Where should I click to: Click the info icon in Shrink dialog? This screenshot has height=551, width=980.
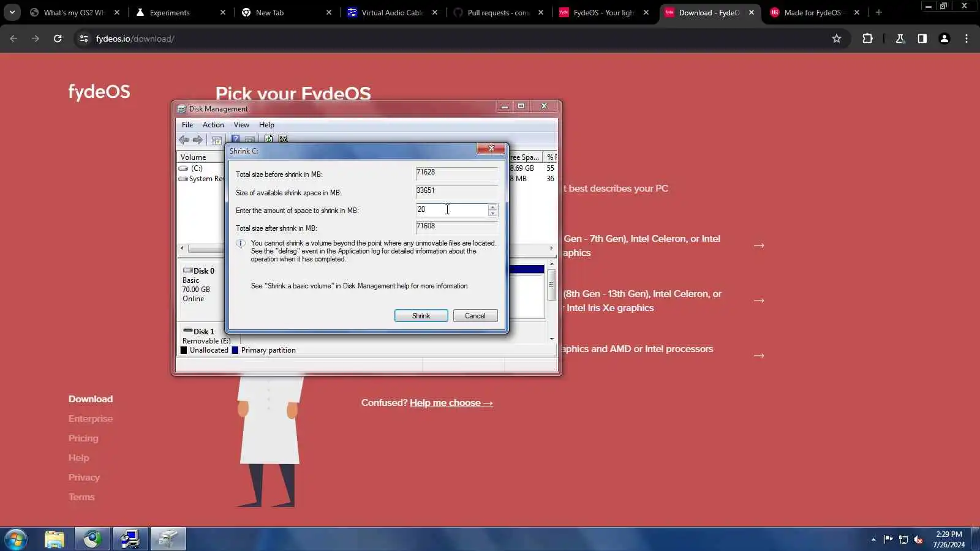coord(241,243)
